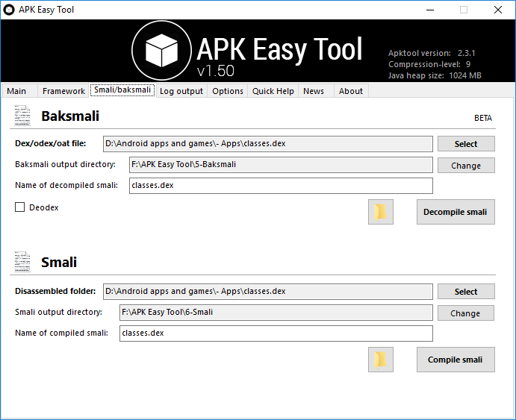
Task: Click the Baksmali heading text
Action: [70, 116]
